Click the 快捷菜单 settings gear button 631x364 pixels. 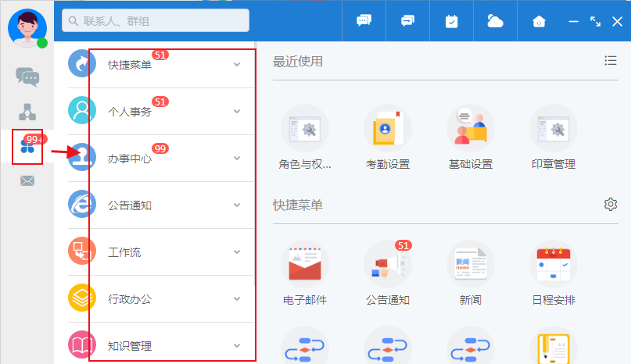(x=610, y=205)
